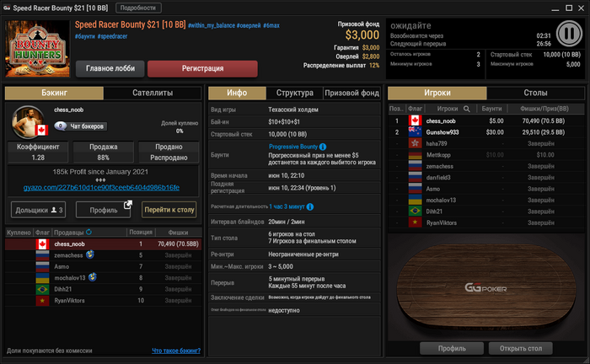590x364 pixels.
Task: Select the Структура tab
Action: pos(295,93)
